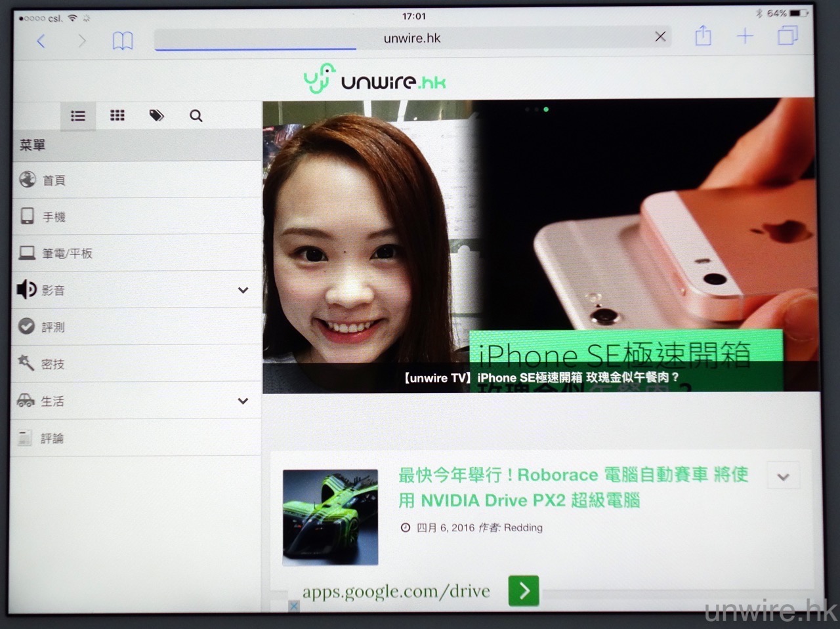Open the 評測 reviews menu item
Viewport: 840px width, 629px height.
pyautogui.click(x=53, y=327)
